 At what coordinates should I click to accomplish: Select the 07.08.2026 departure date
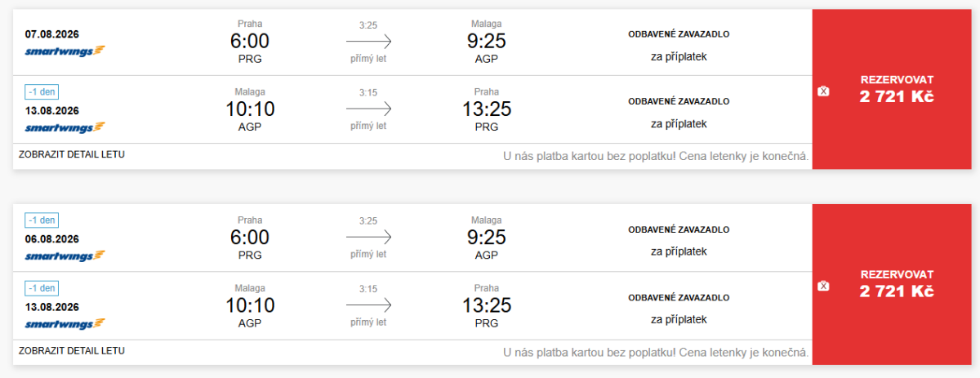coord(52,34)
